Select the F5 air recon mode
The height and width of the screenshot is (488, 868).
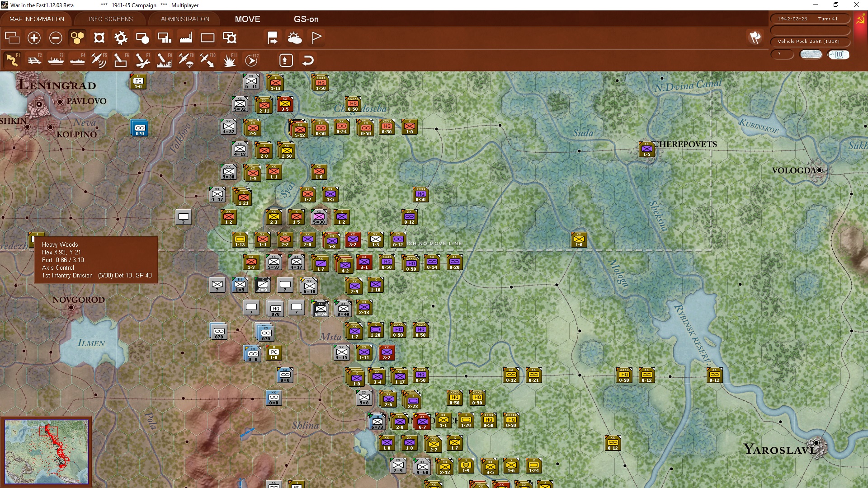pyautogui.click(x=99, y=60)
